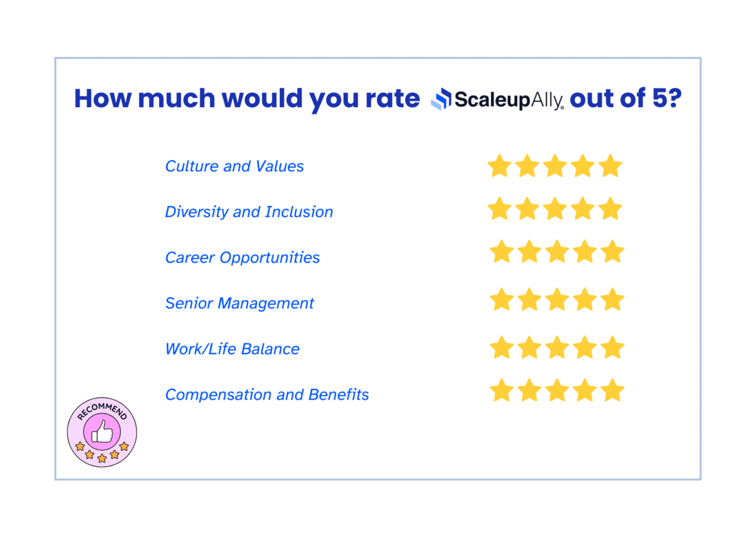756x534 pixels.
Task: Click the Diversity and Inclusion label
Action: [249, 212]
